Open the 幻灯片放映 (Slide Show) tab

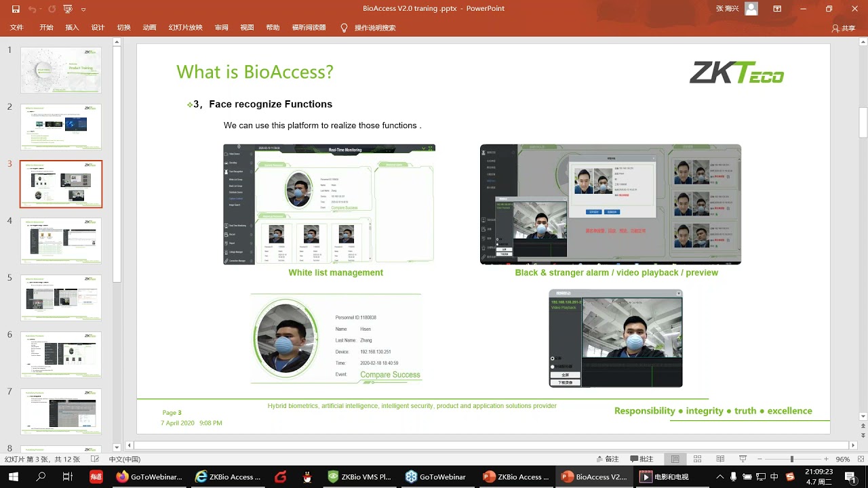click(185, 28)
